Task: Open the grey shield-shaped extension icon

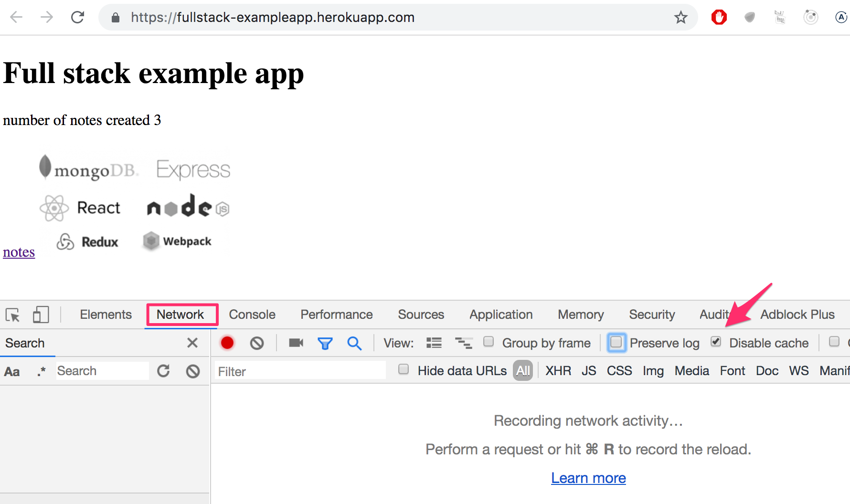Action: tap(750, 18)
